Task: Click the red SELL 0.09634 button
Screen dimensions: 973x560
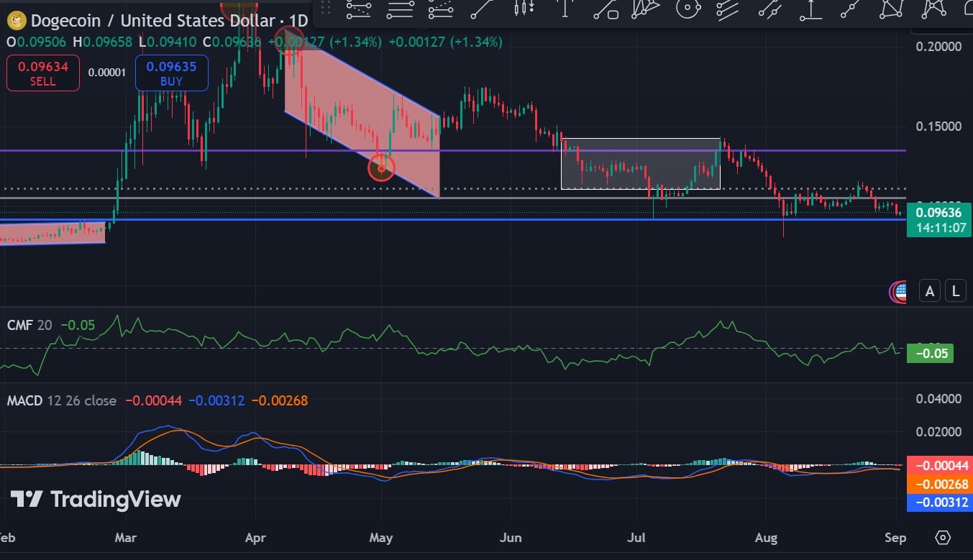Action: (43, 73)
